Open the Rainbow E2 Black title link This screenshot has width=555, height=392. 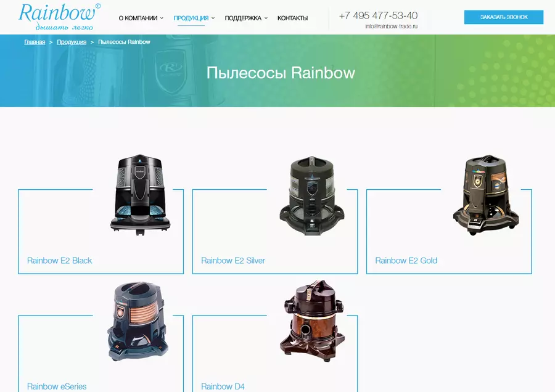click(x=59, y=261)
